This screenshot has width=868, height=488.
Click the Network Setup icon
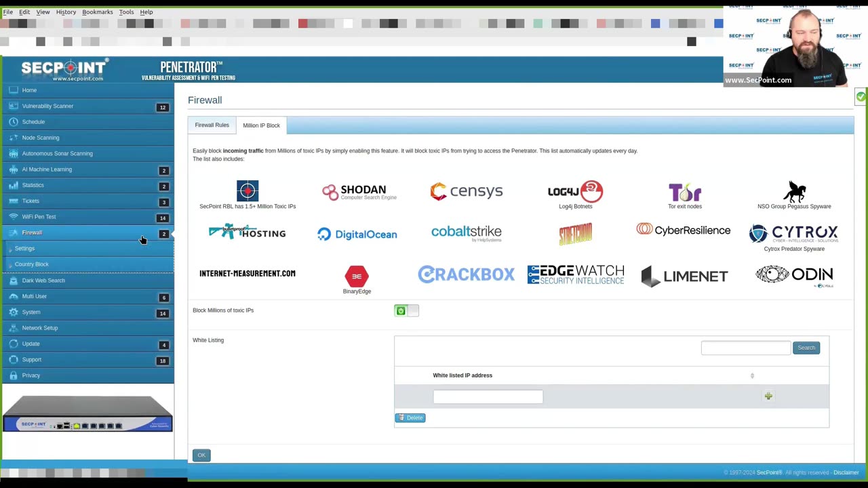tap(14, 328)
